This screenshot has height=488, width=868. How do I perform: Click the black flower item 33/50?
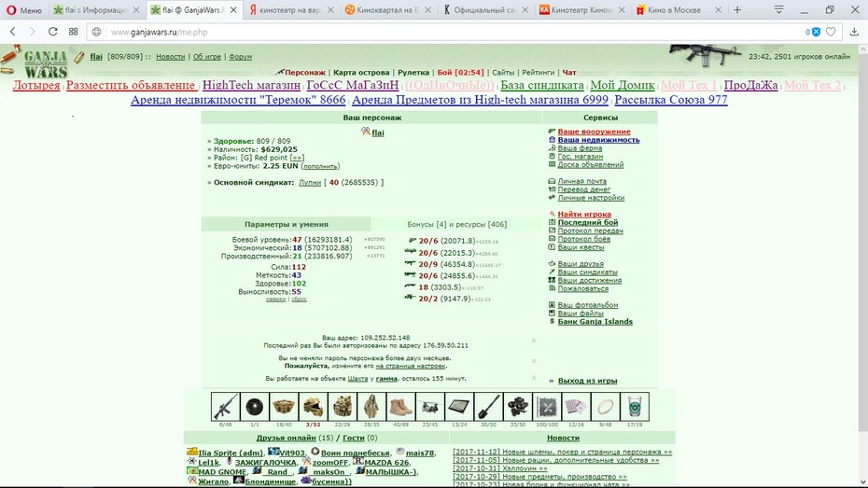point(518,407)
